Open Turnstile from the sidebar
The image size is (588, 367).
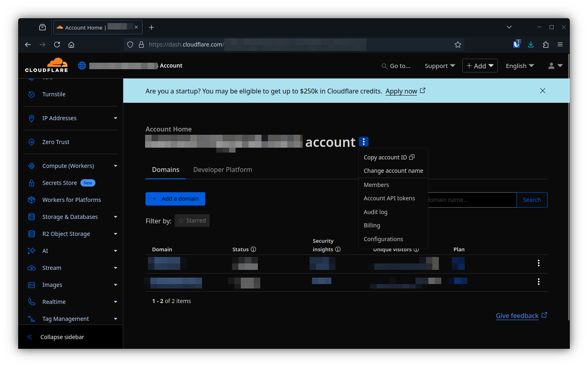coord(54,94)
